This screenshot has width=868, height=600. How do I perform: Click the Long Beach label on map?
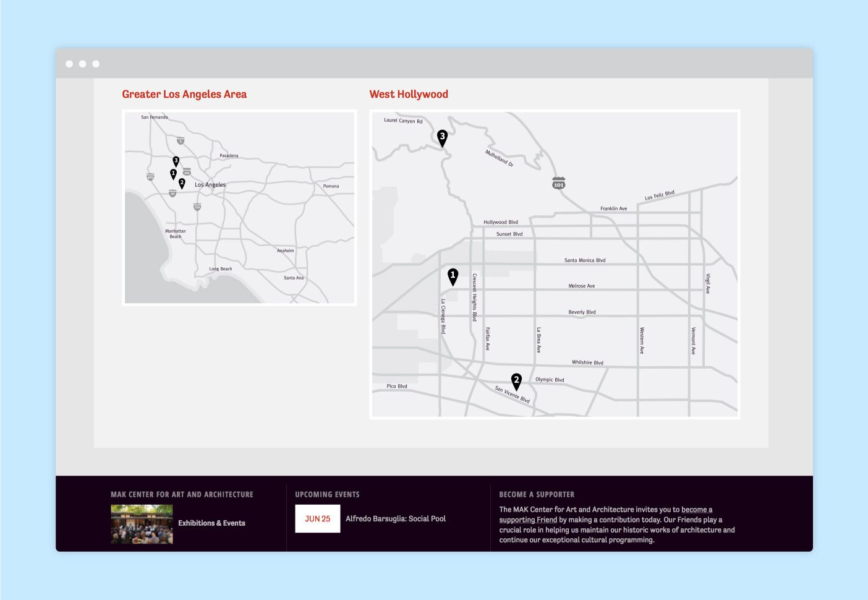point(221,269)
